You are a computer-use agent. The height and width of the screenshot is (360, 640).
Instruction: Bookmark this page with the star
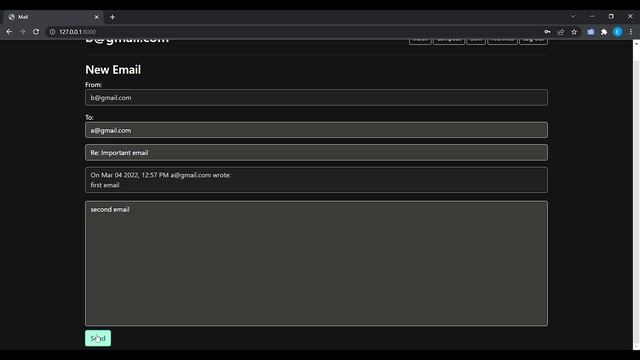(574, 31)
